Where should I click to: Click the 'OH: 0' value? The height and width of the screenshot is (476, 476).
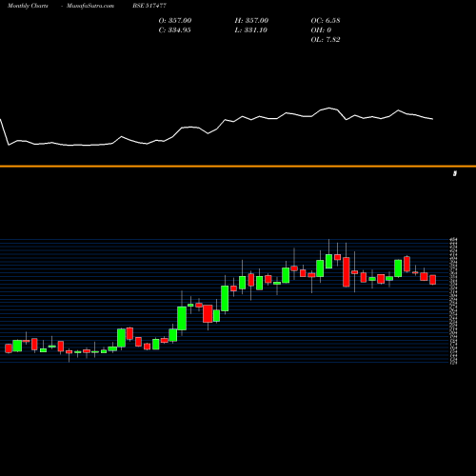point(321,30)
